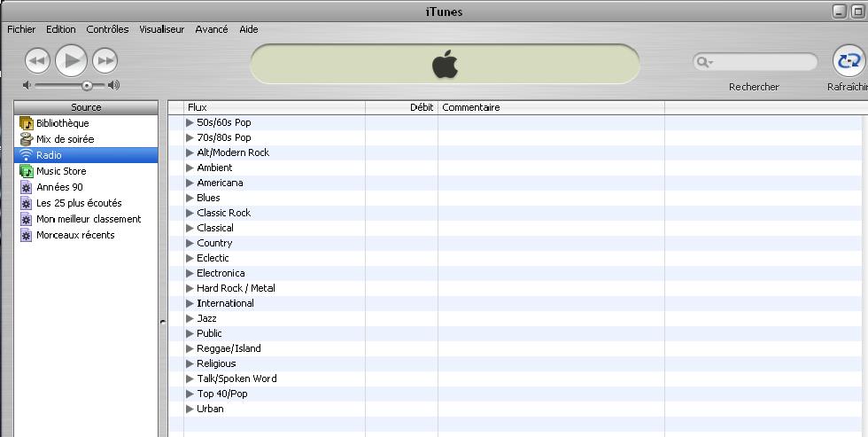Image resolution: width=868 pixels, height=437 pixels.
Task: Open Mon meilleur classement playlist icon
Action: [x=26, y=219]
